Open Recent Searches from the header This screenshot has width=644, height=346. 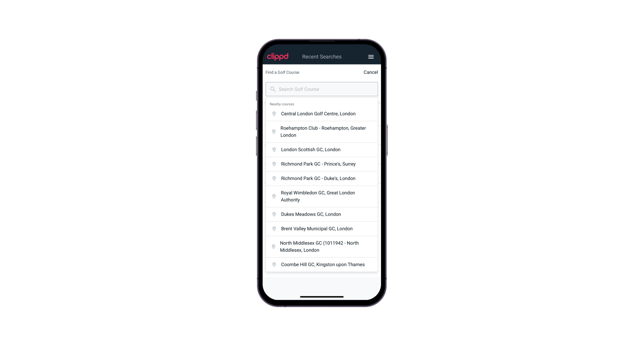[x=322, y=56]
